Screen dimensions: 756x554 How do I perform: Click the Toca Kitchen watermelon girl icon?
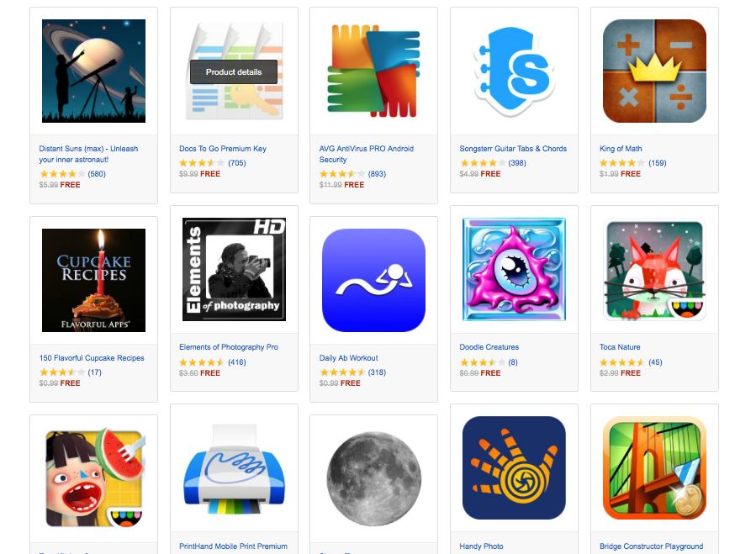93,479
